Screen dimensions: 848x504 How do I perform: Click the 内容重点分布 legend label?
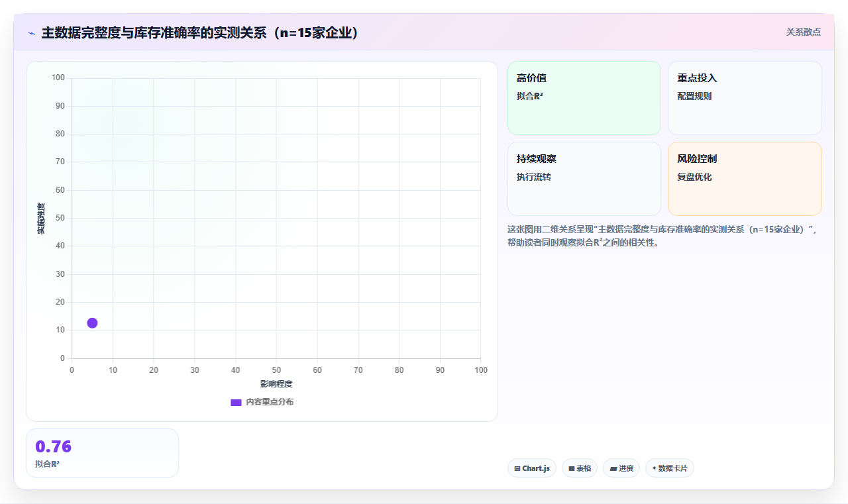click(x=270, y=402)
